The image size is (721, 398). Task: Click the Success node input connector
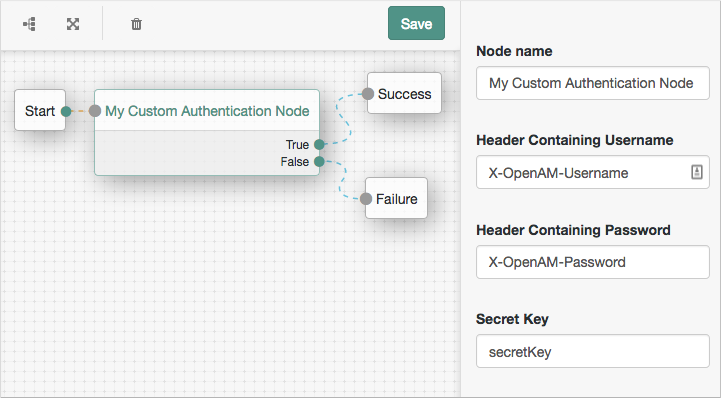point(368,94)
